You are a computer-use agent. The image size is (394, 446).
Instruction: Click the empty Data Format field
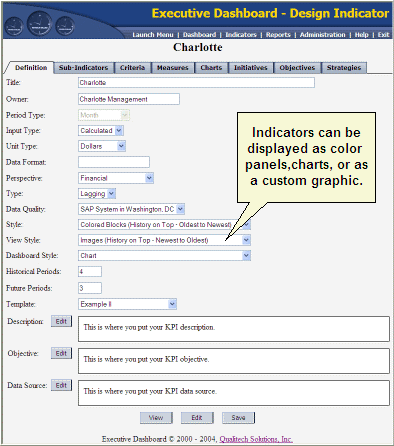click(114, 162)
